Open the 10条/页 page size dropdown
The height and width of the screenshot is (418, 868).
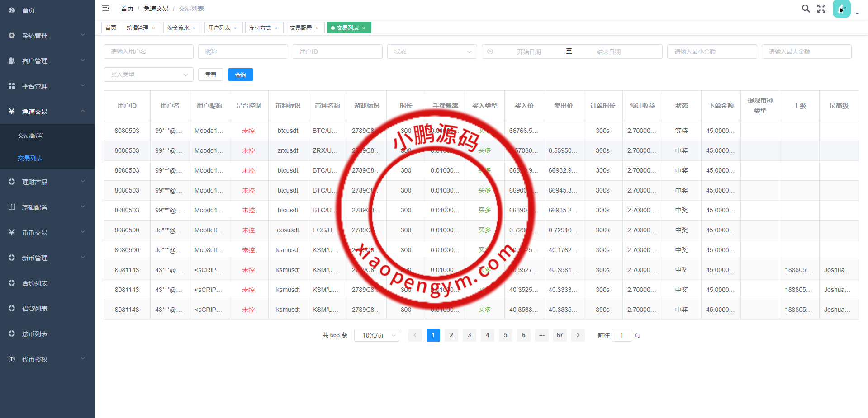pos(376,335)
